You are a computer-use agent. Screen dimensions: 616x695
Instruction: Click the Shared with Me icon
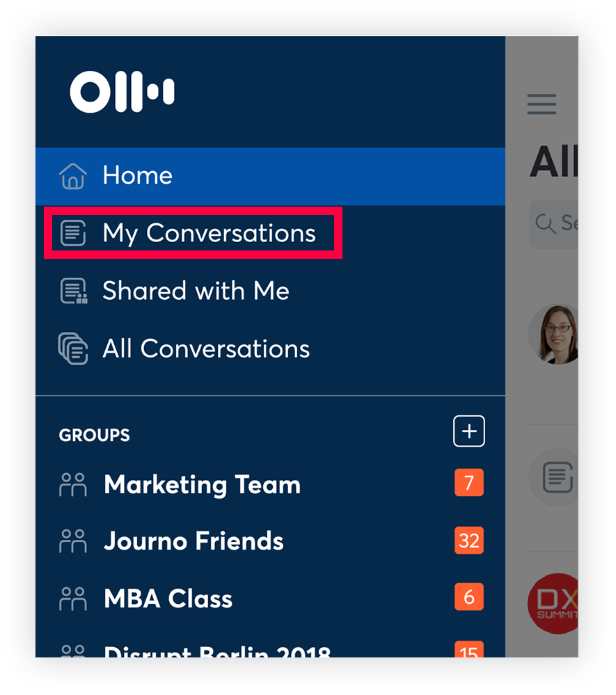(x=73, y=291)
